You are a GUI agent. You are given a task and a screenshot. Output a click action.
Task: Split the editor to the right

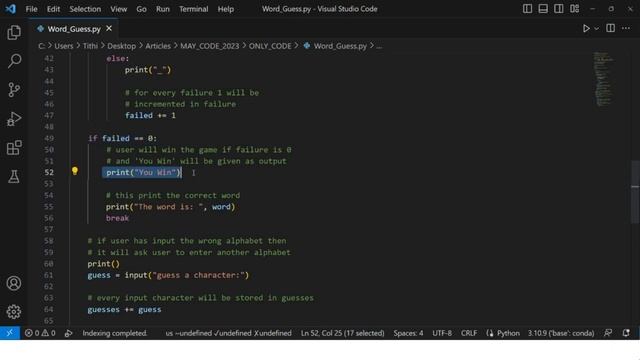(x=611, y=28)
